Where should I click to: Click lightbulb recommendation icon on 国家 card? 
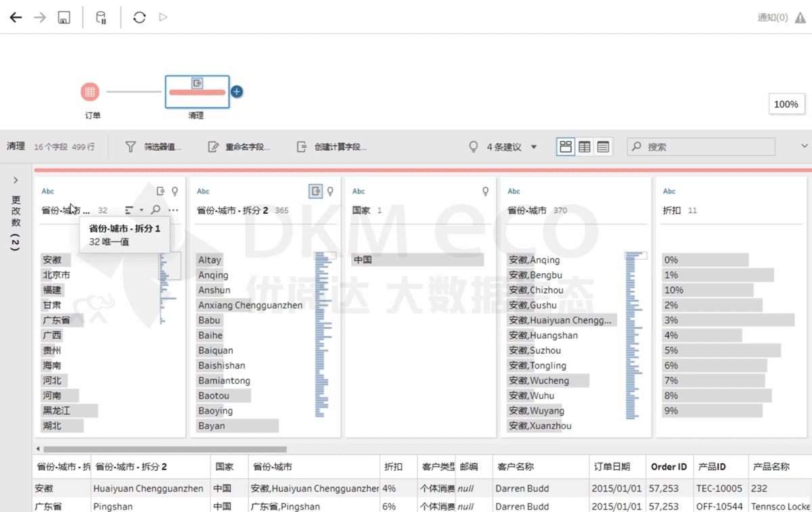click(485, 191)
